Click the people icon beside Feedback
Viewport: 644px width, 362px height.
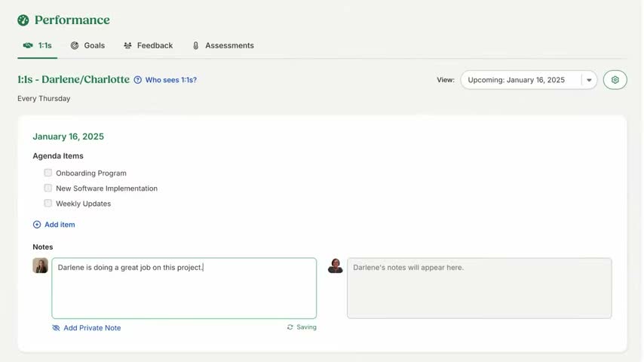(x=127, y=45)
